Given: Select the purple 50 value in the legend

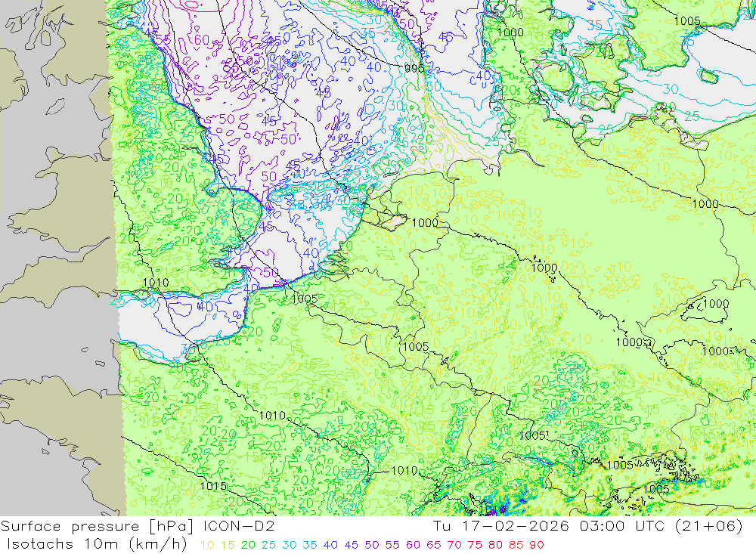Looking at the screenshot, I should pyautogui.click(x=372, y=546).
